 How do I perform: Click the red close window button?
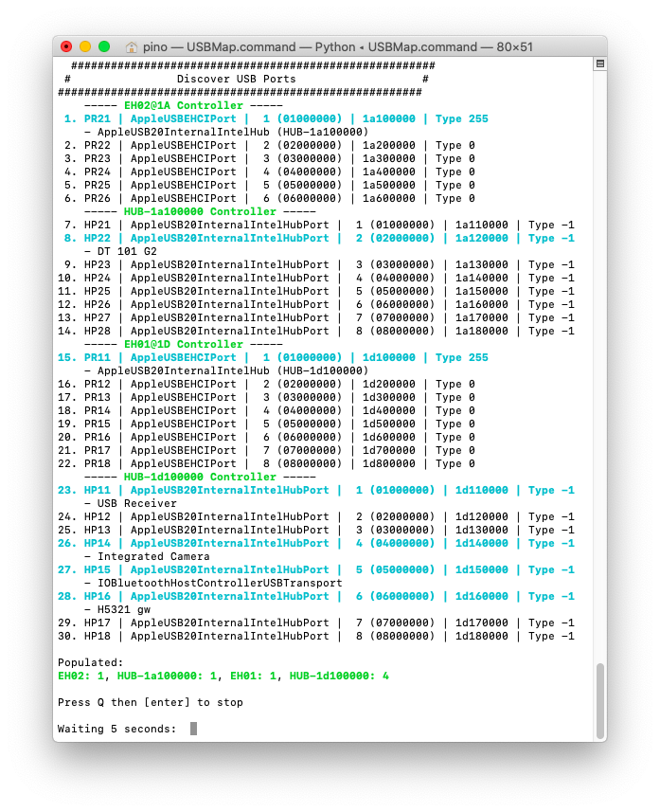(x=66, y=46)
